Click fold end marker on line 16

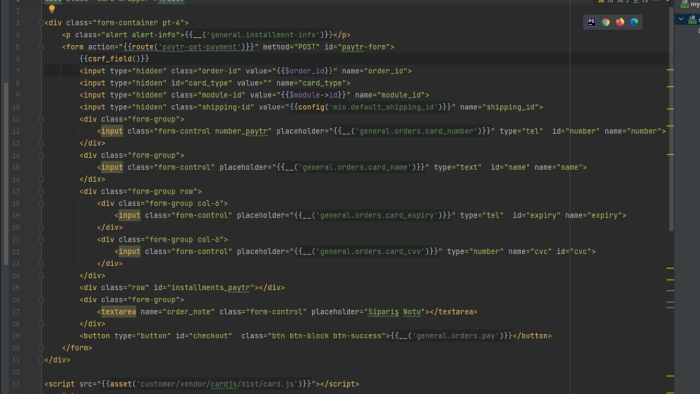tap(41, 179)
